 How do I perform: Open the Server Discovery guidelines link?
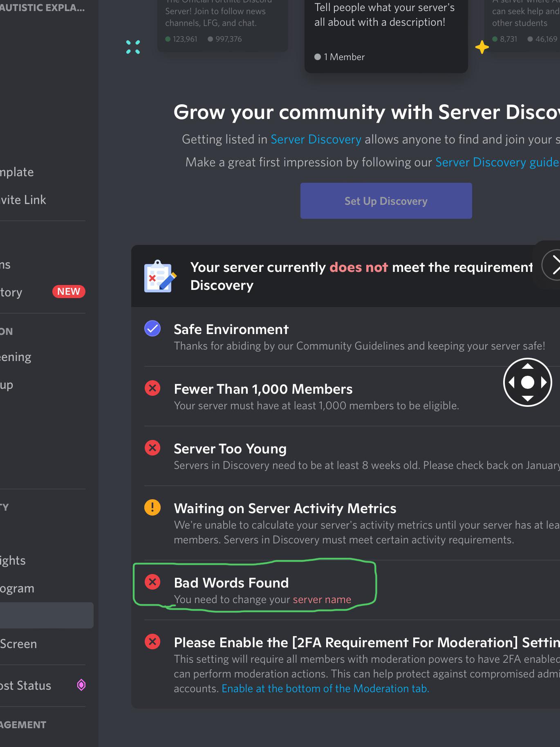(497, 162)
